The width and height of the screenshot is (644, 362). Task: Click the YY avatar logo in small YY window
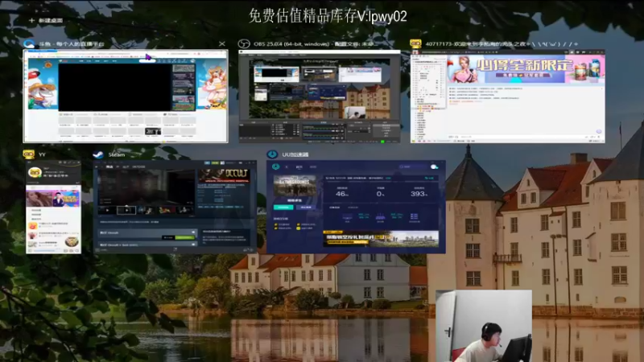tap(35, 172)
